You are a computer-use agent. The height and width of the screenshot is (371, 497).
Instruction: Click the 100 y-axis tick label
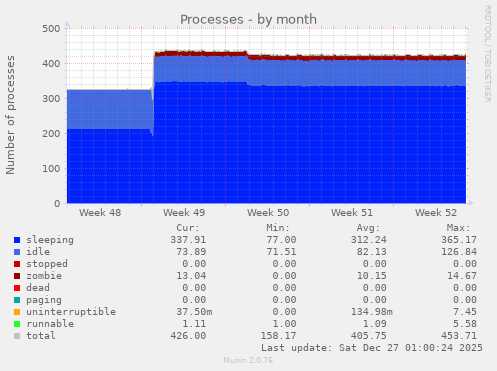51,169
